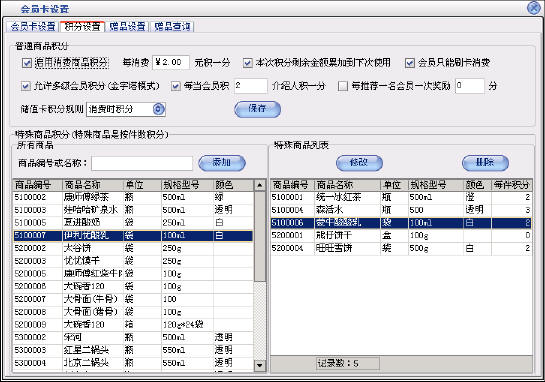Click the scroll up arrow in product list
Viewport: 545px width, 382px height.
tap(260, 186)
